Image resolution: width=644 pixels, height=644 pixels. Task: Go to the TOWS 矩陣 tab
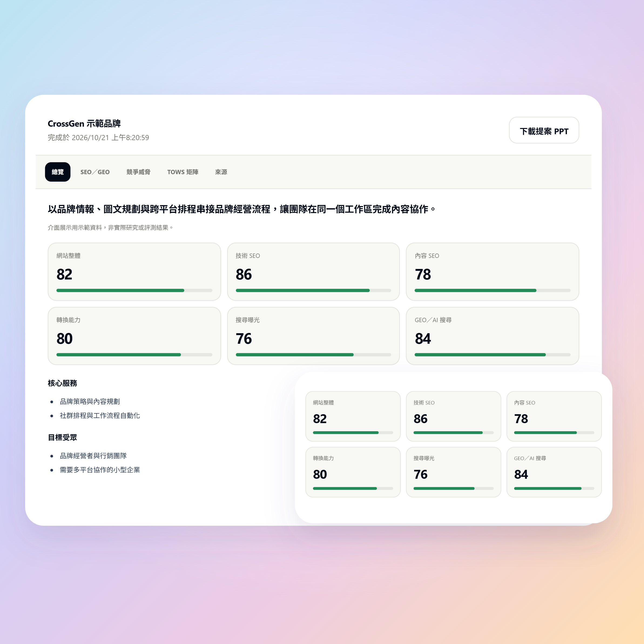[x=183, y=172]
